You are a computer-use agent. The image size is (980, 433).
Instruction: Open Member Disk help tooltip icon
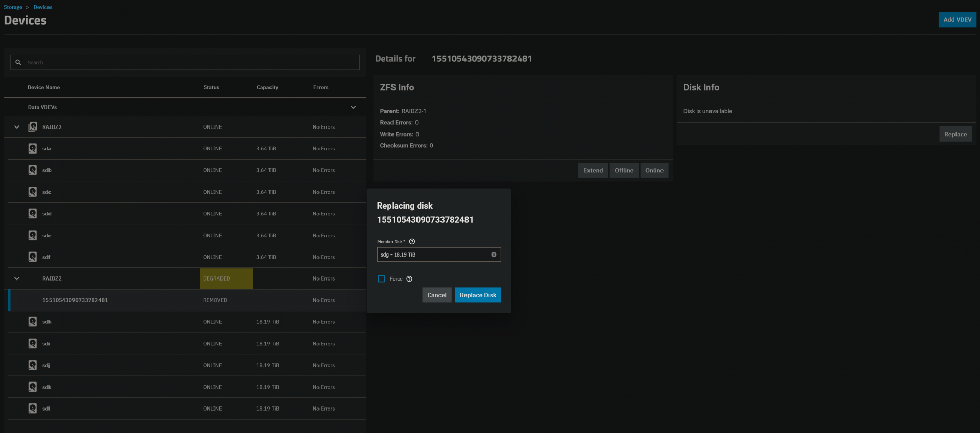(x=412, y=242)
